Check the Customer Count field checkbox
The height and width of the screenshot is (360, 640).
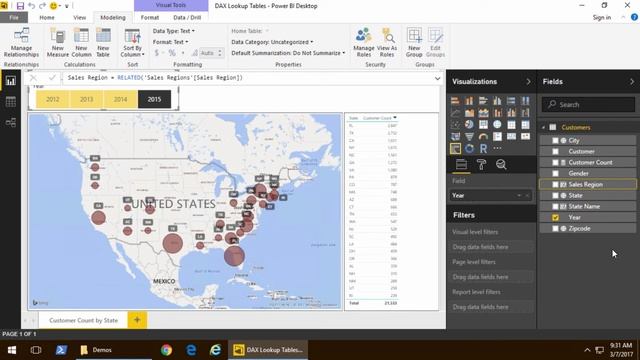pos(555,162)
